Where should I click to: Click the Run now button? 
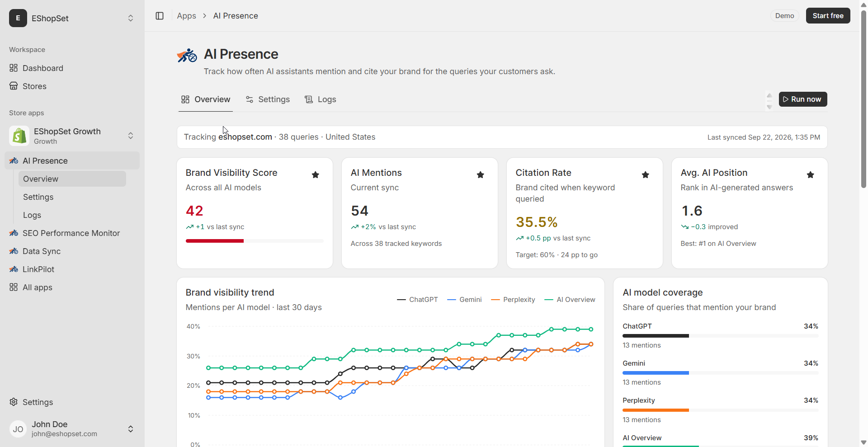(x=803, y=99)
